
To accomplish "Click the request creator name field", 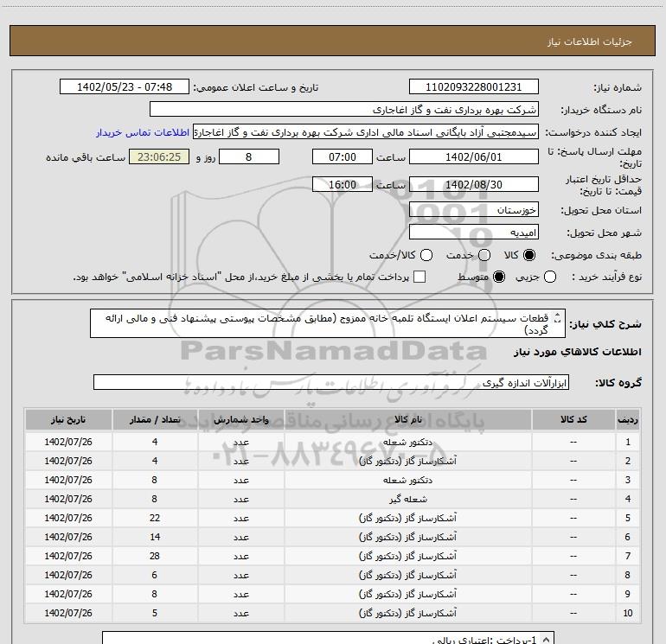I will [366, 131].
